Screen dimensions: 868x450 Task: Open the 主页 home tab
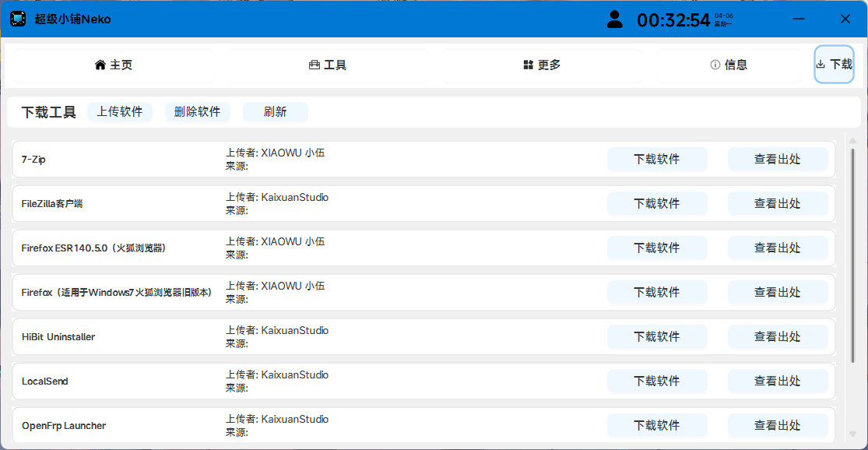pyautogui.click(x=114, y=65)
